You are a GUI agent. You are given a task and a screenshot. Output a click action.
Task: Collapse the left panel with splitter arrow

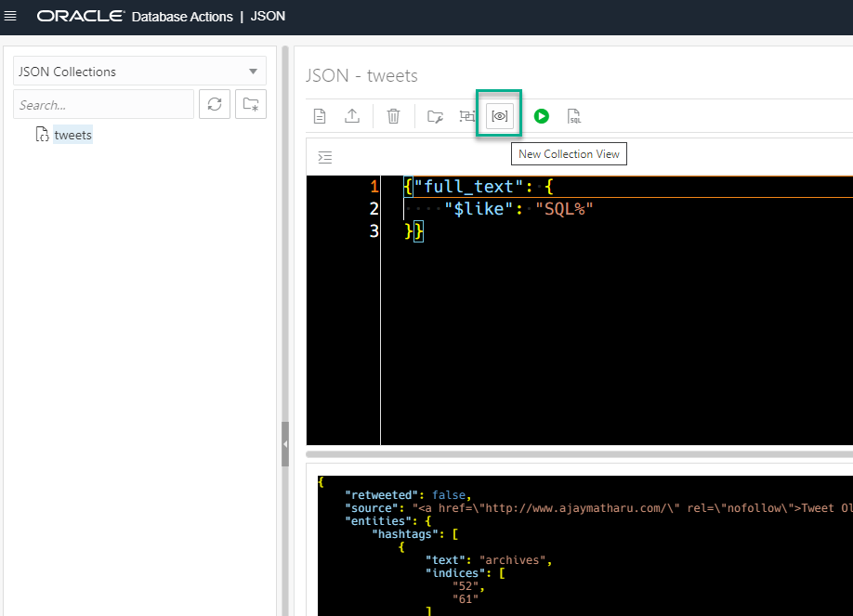[x=285, y=444]
